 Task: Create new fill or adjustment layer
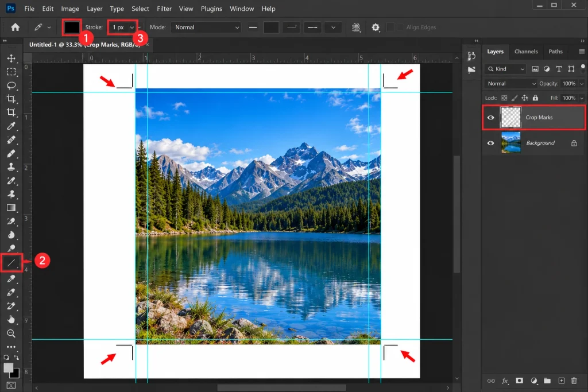[x=533, y=381]
